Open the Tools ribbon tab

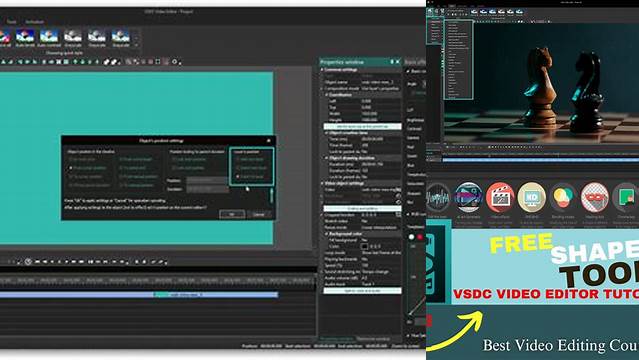(x=11, y=22)
